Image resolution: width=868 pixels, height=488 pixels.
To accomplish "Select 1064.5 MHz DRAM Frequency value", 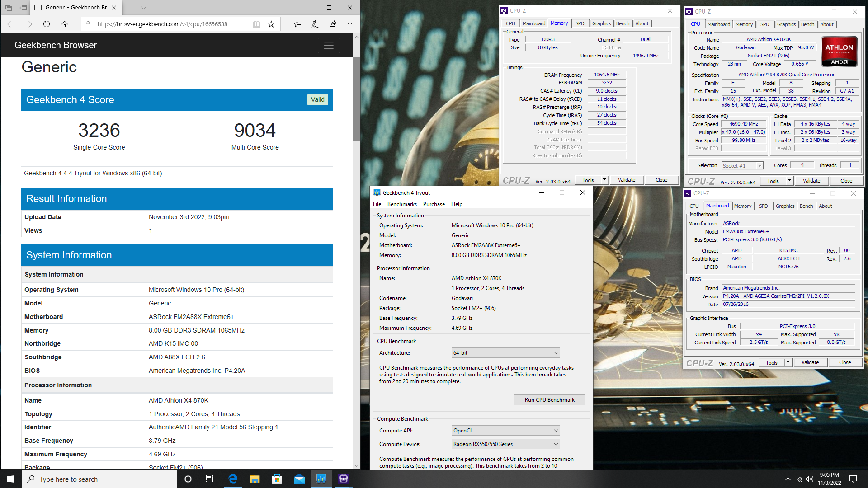I will 607,75.
